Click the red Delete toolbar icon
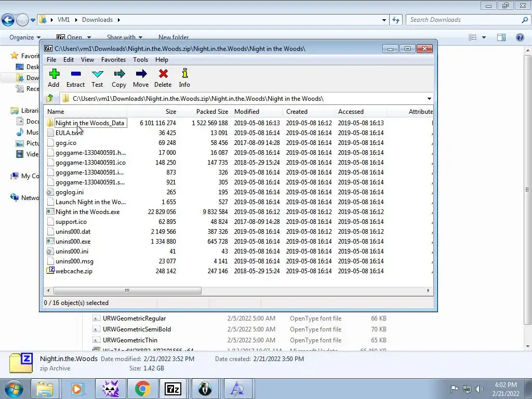 coord(163,78)
